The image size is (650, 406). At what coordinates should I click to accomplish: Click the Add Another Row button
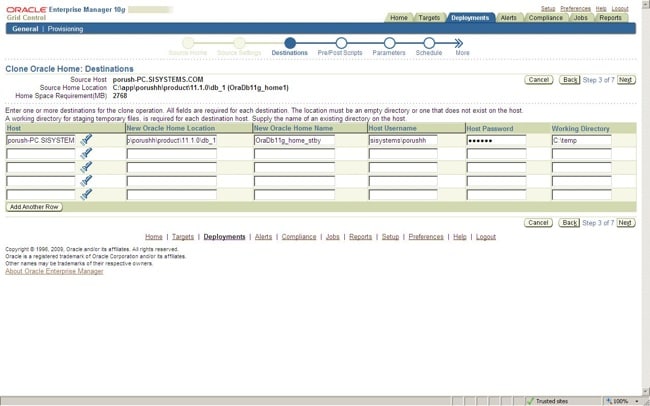(x=34, y=207)
